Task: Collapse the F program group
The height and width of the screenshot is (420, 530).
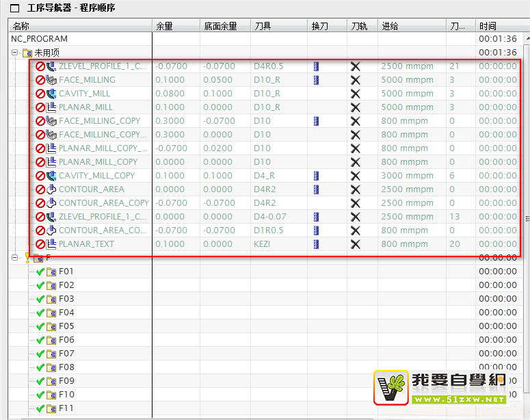Action: point(14,258)
